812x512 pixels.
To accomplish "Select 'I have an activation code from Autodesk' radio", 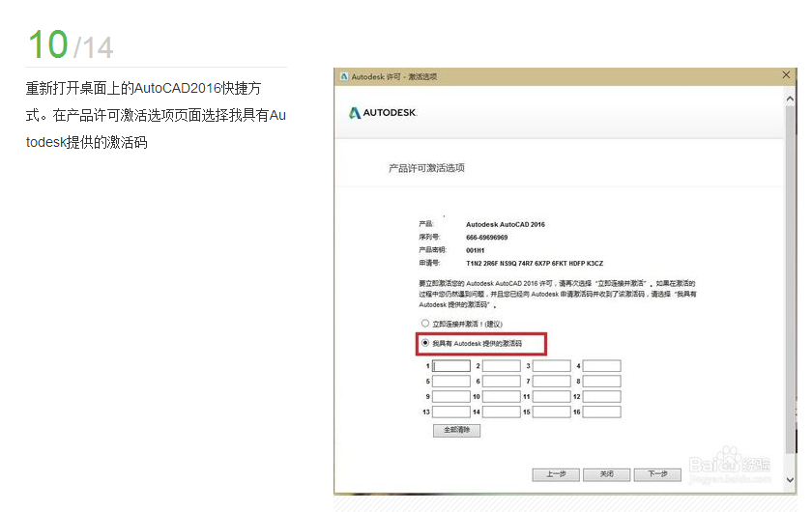I will pyautogui.click(x=425, y=343).
